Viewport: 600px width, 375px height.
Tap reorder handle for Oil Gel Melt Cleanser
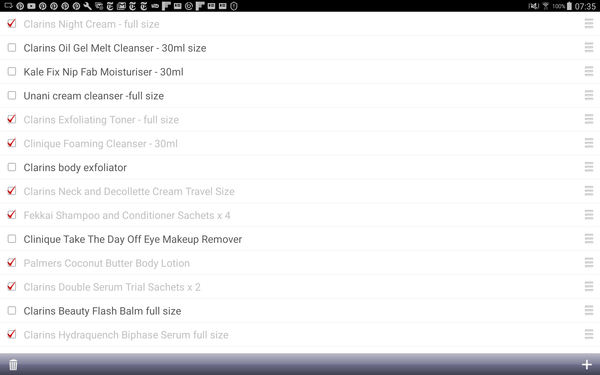(589, 47)
